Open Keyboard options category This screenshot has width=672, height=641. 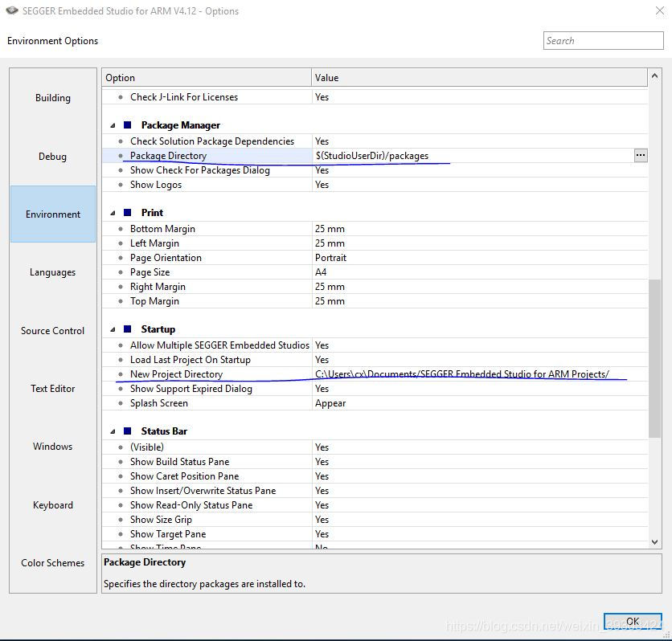pyautogui.click(x=53, y=504)
